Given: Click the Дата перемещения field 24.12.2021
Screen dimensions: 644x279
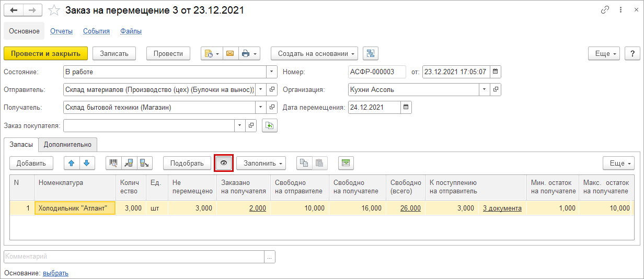Looking at the screenshot, I should pyautogui.click(x=374, y=107).
